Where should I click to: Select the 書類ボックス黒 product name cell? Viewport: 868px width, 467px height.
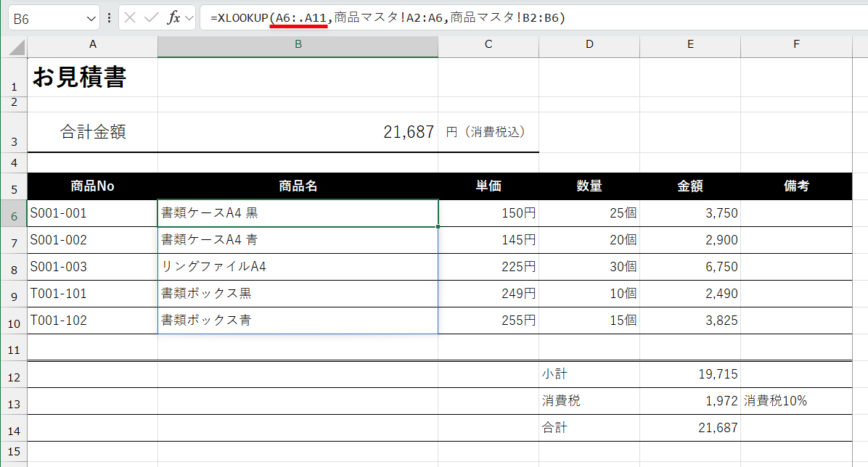click(298, 293)
